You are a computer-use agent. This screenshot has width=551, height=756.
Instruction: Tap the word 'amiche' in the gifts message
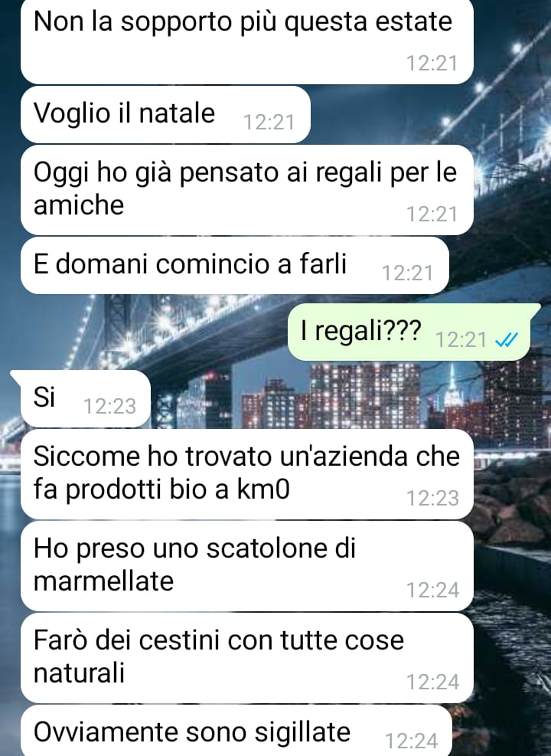[79, 205]
